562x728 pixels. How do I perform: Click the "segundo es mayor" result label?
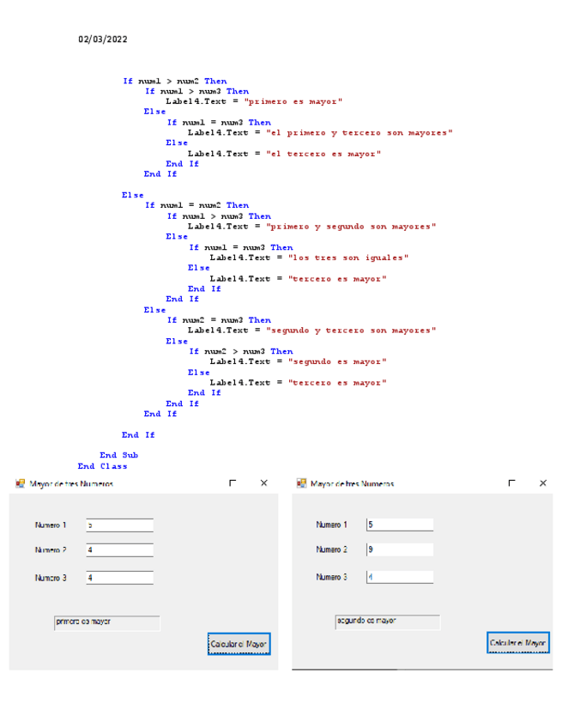point(387,622)
